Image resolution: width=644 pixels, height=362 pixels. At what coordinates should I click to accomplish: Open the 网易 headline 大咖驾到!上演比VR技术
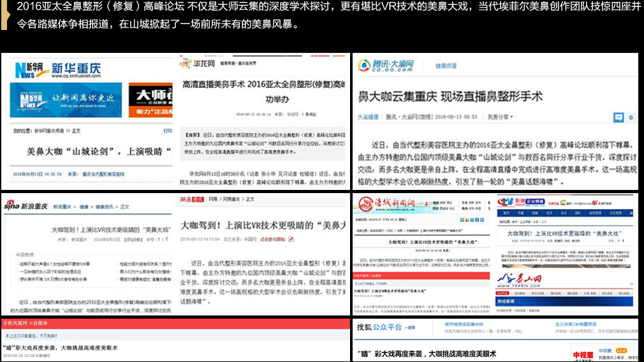(263, 226)
